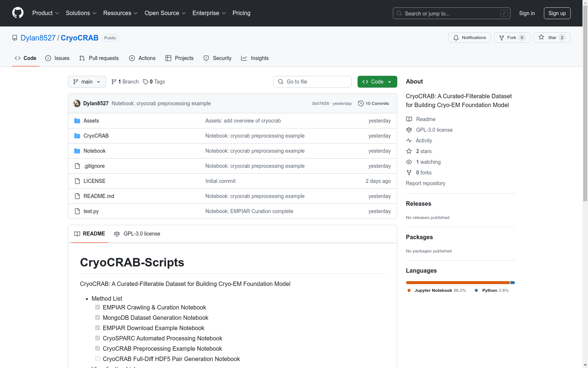The width and height of the screenshot is (588, 368).
Task: Click the bell icon in Notifications
Action: (456, 38)
